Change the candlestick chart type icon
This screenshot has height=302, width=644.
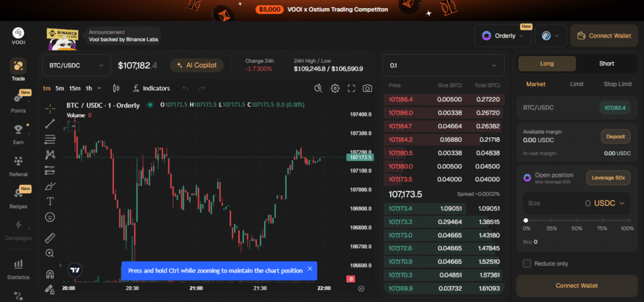click(116, 89)
